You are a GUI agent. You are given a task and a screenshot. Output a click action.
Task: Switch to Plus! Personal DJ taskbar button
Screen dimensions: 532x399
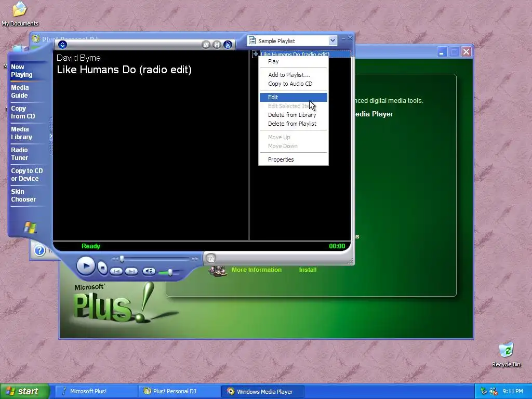[x=179, y=391]
